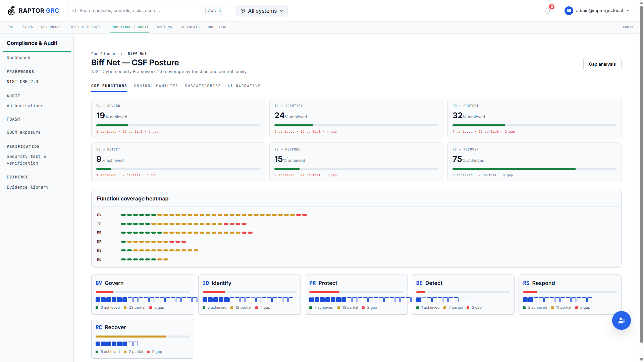This screenshot has width=644, height=362.
Task: Click the Raptor GRC logo icon
Action: 11,11
